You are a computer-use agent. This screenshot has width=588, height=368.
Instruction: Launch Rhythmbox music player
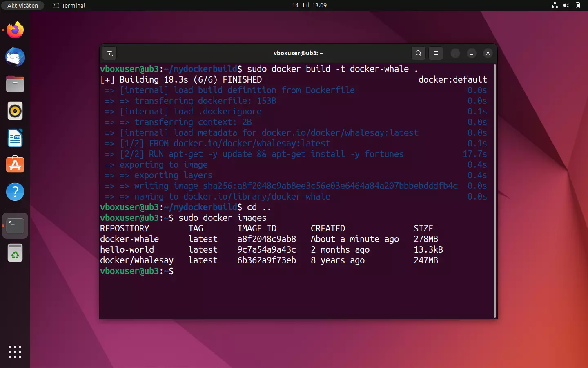click(15, 111)
